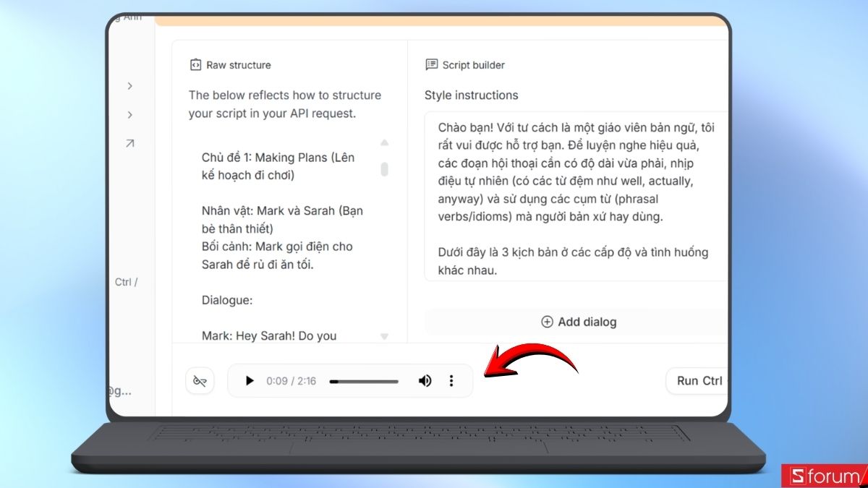Viewport: 868px width, 488px height.
Task: Open audio player three-dot options menu
Action: [x=451, y=381]
